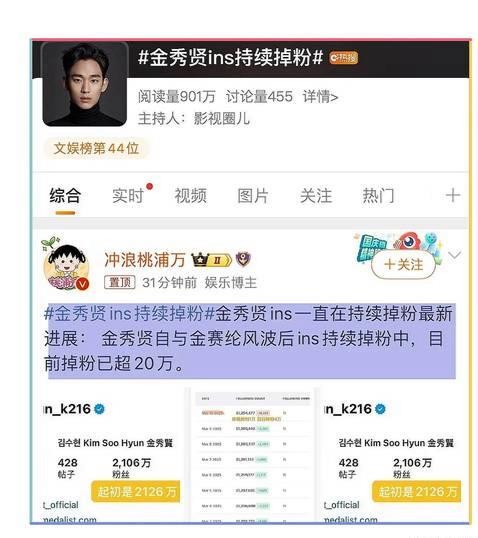Image resolution: width=478 pixels, height=538 pixels.
Task: Open the topic cover portrait thumbnail
Action: coord(85,84)
